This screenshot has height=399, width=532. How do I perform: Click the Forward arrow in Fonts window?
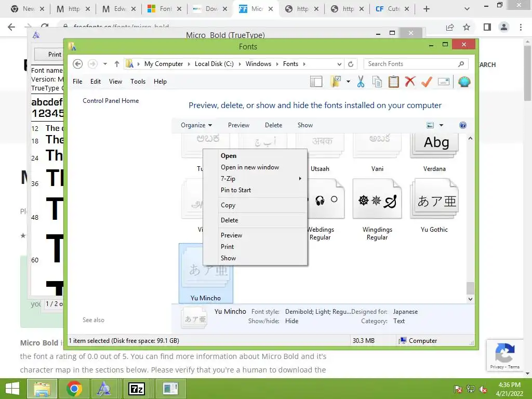pos(92,64)
